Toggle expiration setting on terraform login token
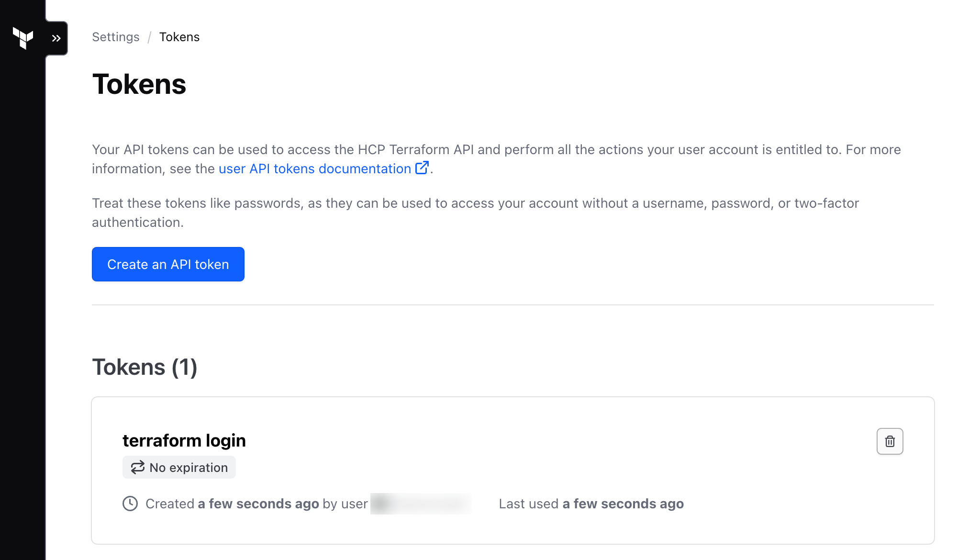The height and width of the screenshot is (560, 980). click(179, 467)
